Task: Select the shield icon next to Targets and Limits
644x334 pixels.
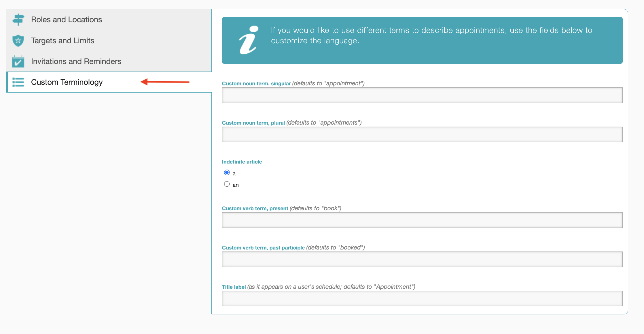Action: pyautogui.click(x=18, y=40)
